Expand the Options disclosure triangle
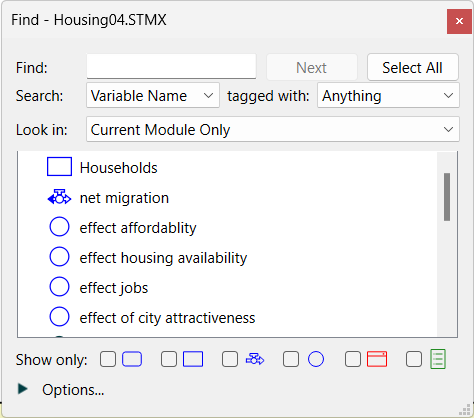474x418 pixels. [x=23, y=389]
